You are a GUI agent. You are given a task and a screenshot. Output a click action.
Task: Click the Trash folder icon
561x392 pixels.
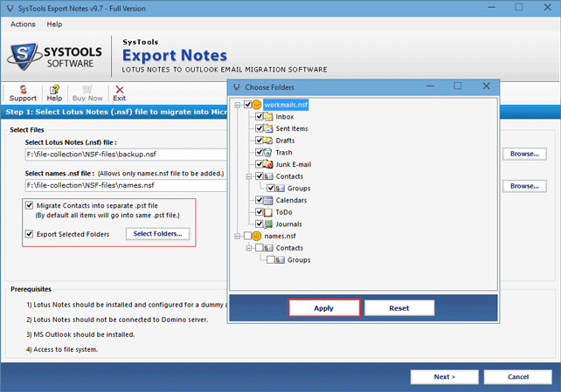tap(268, 152)
